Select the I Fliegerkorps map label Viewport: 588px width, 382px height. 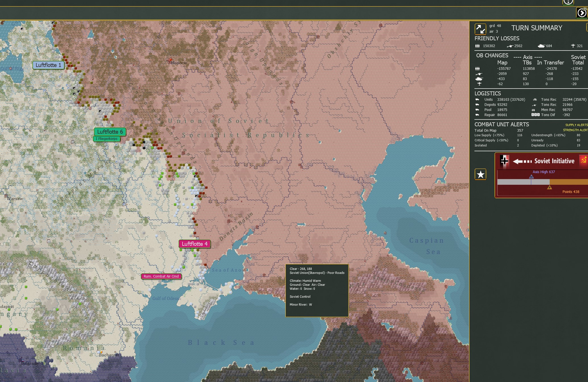[106, 139]
